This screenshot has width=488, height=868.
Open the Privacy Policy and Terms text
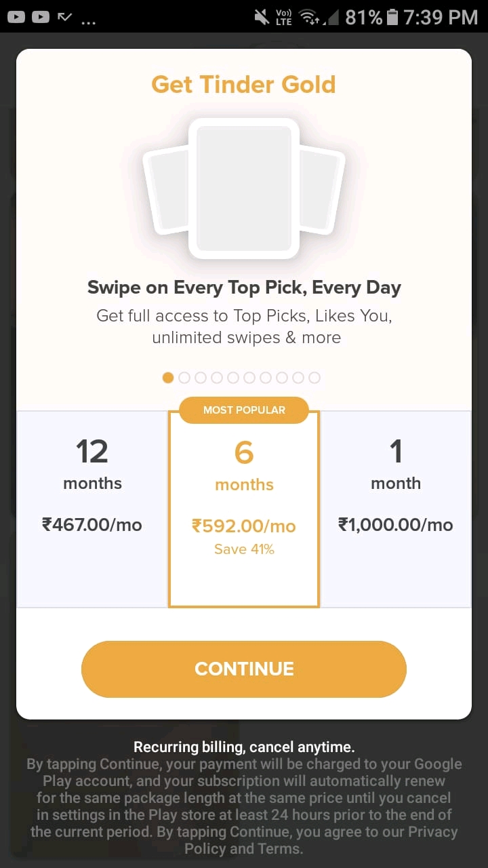(x=244, y=848)
